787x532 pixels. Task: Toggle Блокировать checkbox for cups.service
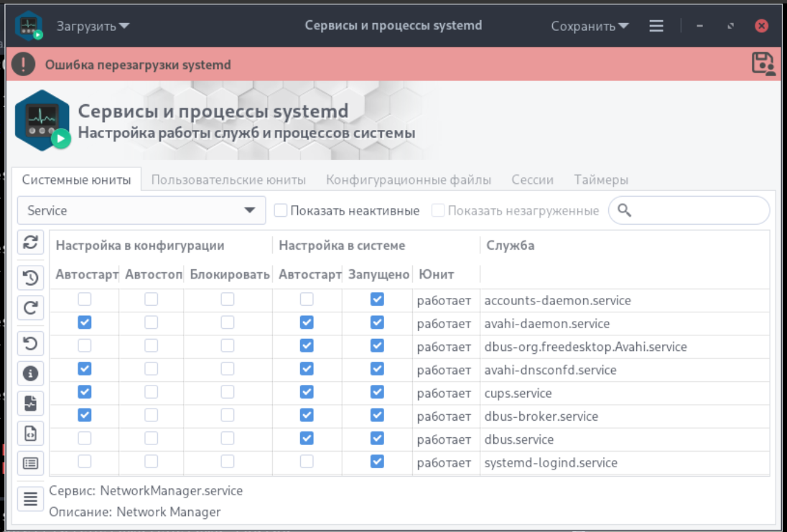click(228, 393)
